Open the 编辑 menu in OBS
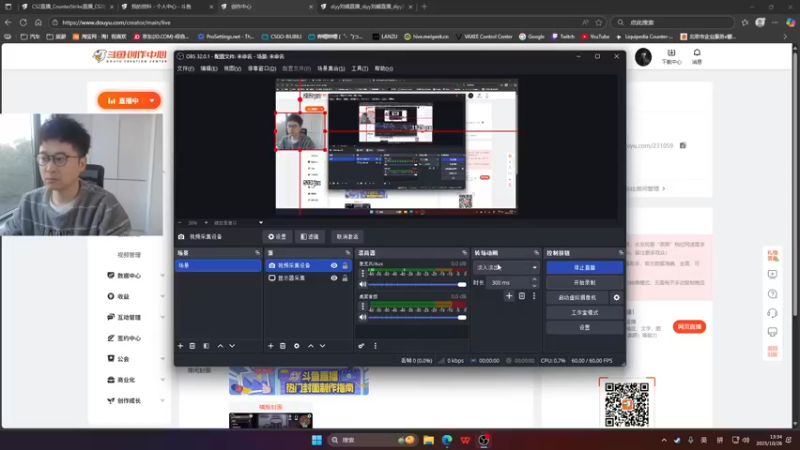The height and width of the screenshot is (450, 800). point(209,68)
